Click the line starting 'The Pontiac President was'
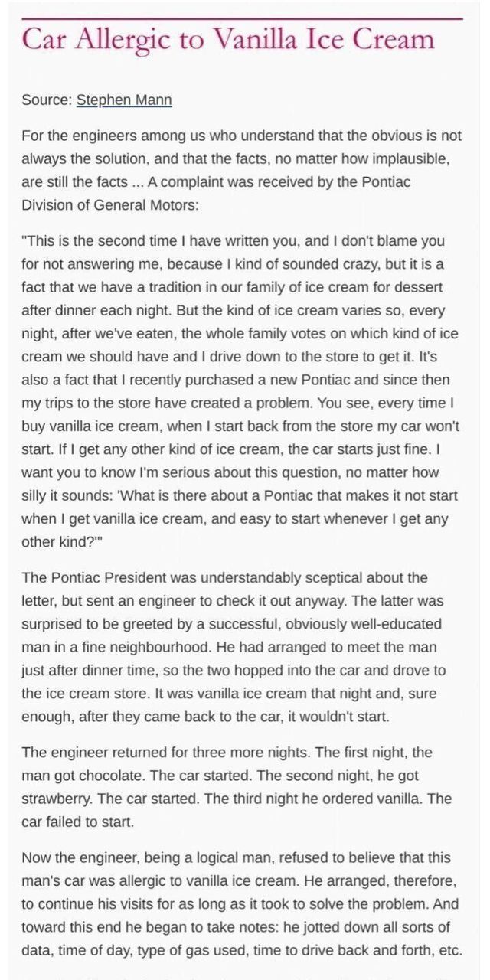490x980 pixels. click(224, 577)
